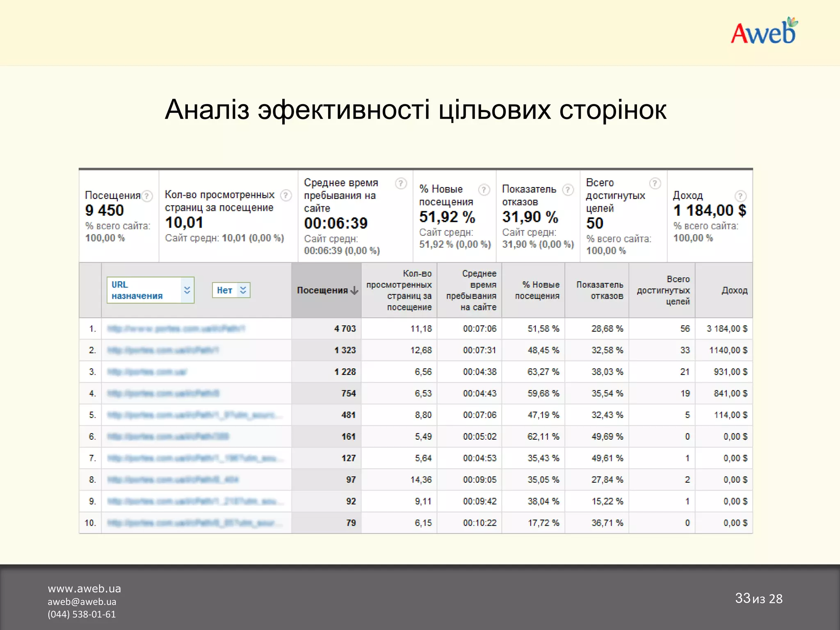Click time on site 00:10:22

479,523
